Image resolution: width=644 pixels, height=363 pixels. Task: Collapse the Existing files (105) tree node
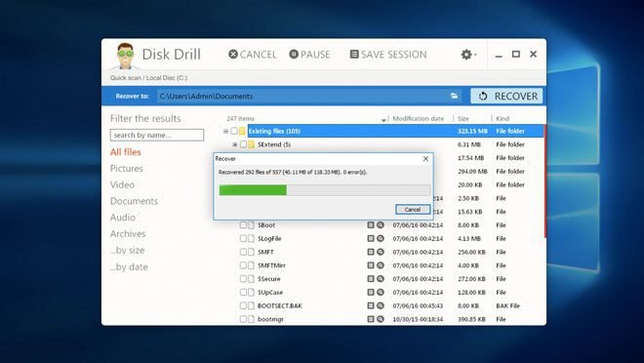pyautogui.click(x=225, y=131)
